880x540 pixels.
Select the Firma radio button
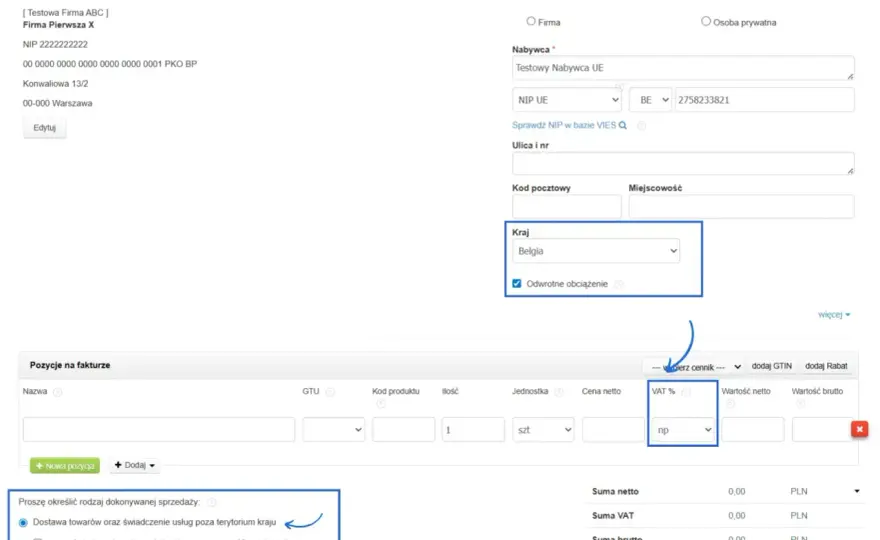[x=530, y=21]
